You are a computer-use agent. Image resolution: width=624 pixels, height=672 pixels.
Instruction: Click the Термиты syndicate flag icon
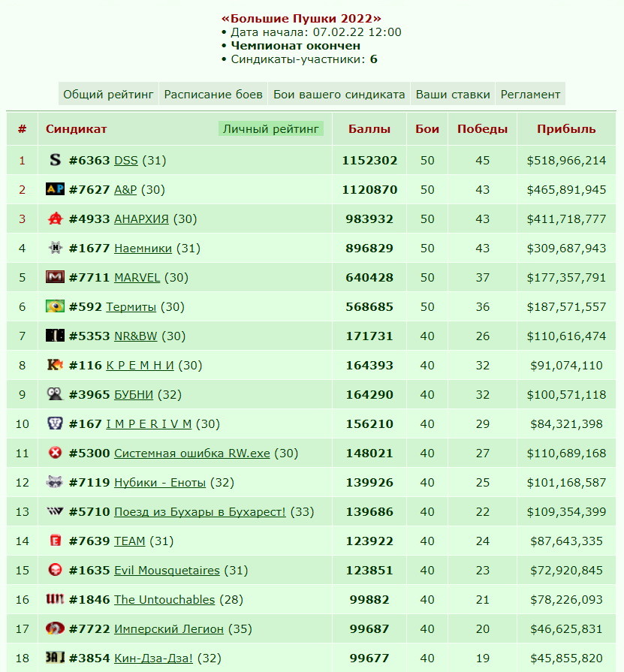[55, 306]
